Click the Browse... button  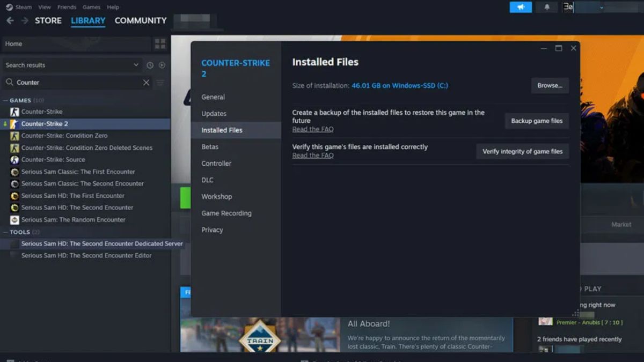click(x=550, y=86)
